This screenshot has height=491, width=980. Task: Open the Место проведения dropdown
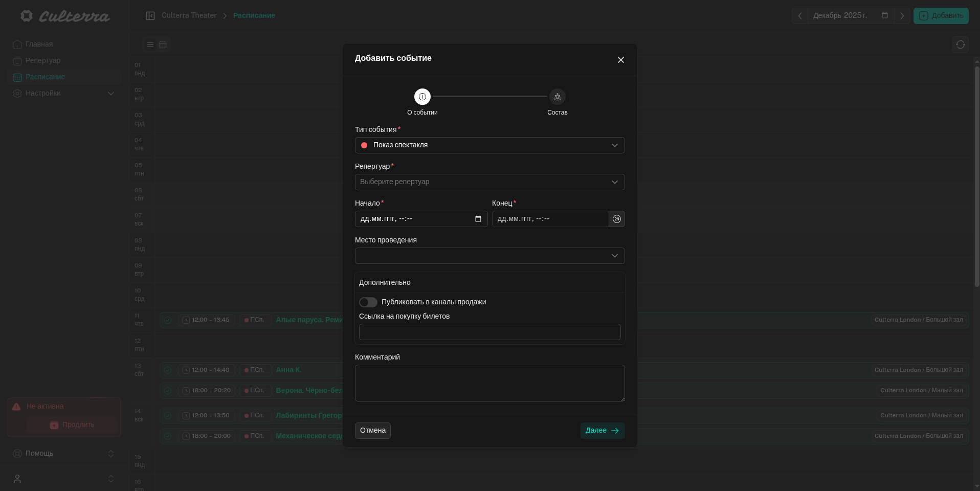coord(489,256)
